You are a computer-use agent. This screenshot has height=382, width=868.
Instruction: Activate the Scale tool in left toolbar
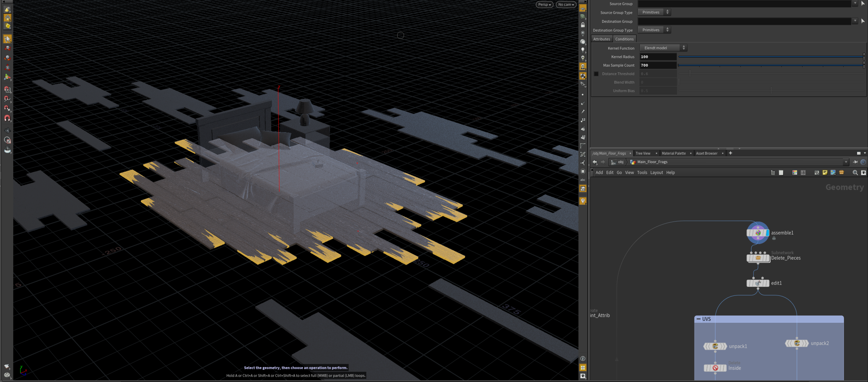(x=7, y=67)
